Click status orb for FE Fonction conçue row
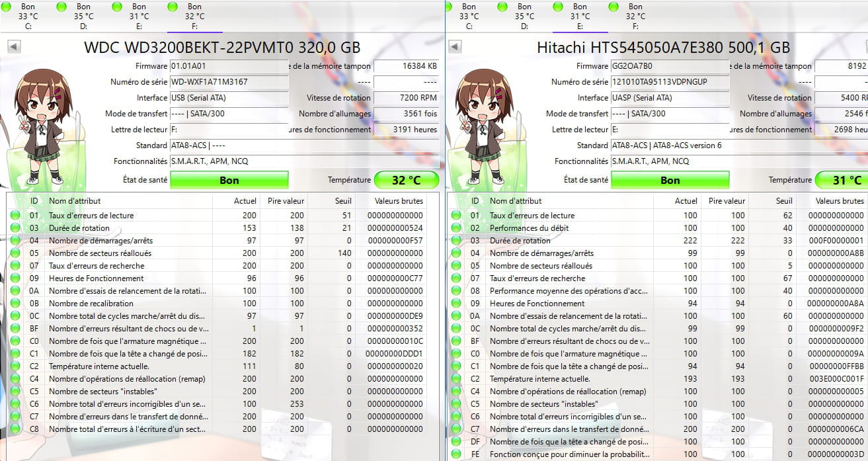The width and height of the screenshot is (868, 461). point(456,454)
